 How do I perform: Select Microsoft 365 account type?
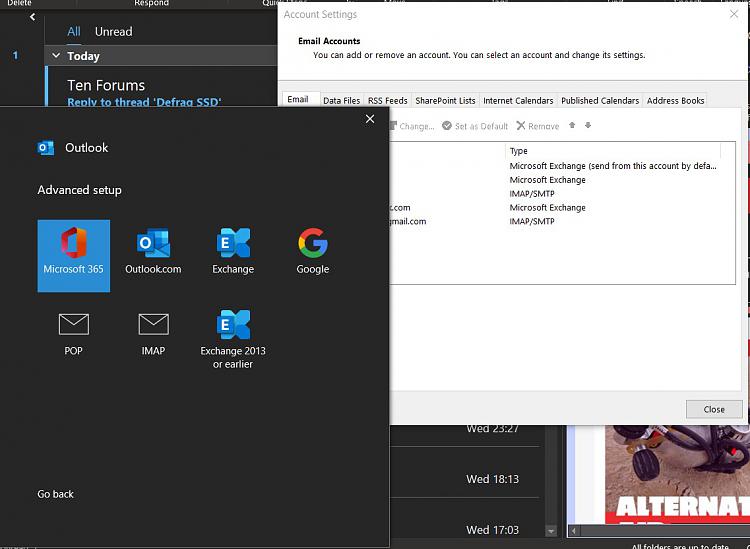tap(74, 256)
